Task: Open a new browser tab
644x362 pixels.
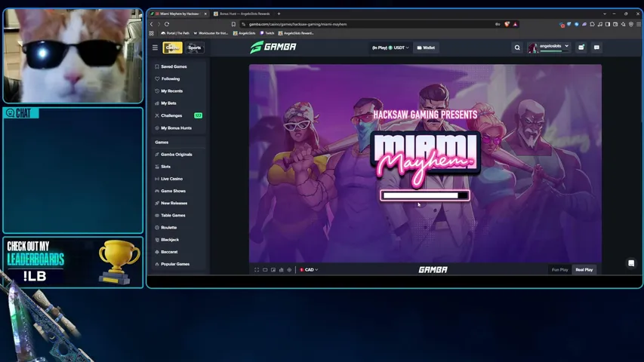Action: pyautogui.click(x=279, y=14)
